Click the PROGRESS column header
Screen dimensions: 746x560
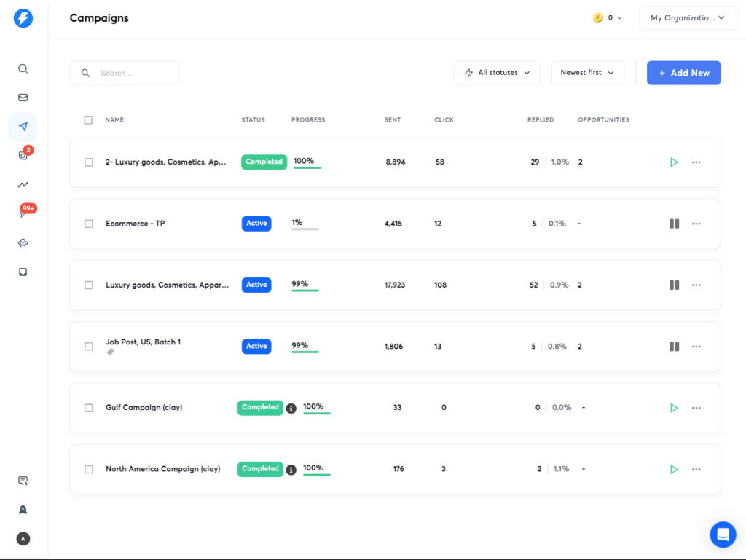click(x=308, y=120)
